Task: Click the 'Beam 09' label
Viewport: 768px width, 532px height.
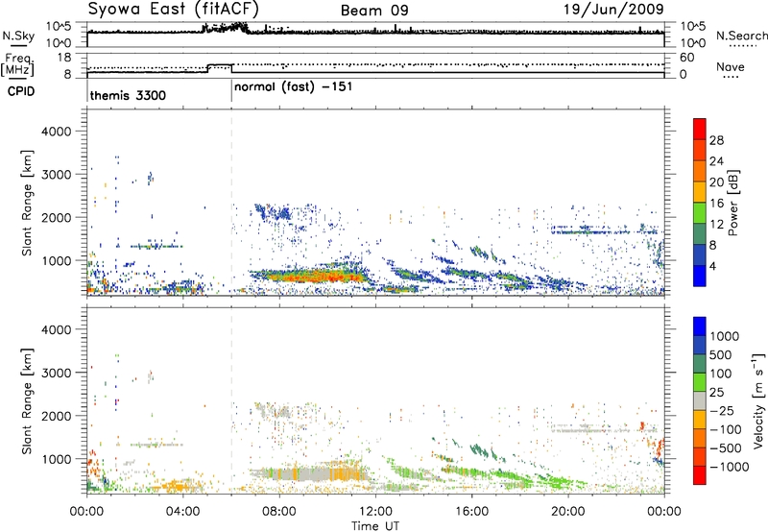Action: click(374, 11)
